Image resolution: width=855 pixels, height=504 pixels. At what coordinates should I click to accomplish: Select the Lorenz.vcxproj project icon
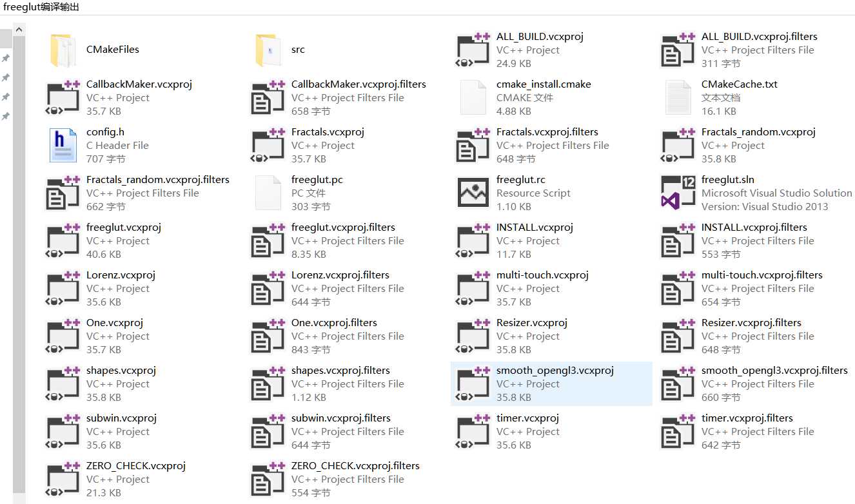point(63,289)
